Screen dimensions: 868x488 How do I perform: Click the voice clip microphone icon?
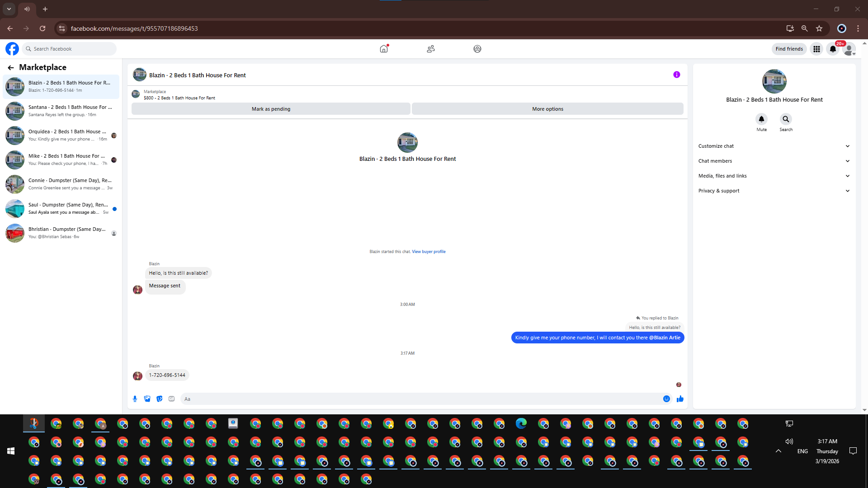[135, 399]
